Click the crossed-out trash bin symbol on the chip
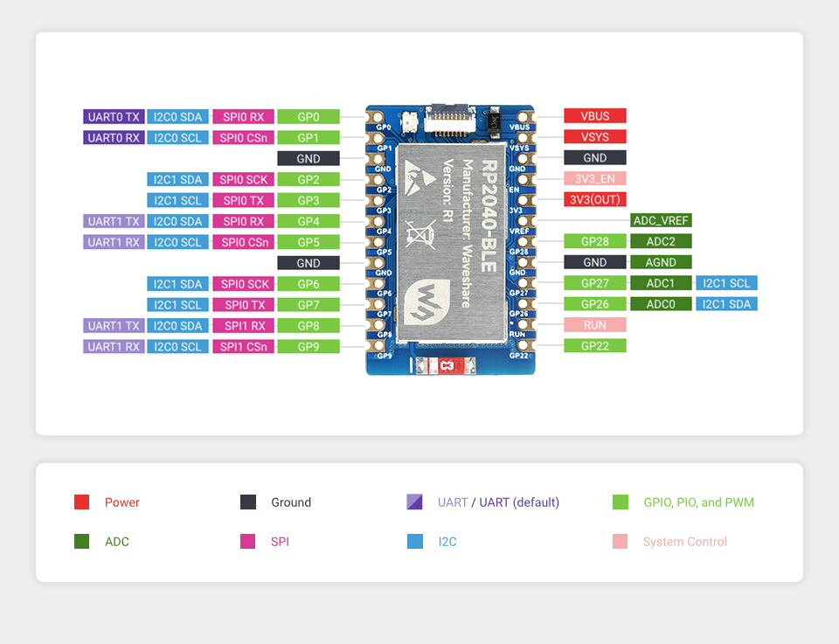 [x=419, y=233]
